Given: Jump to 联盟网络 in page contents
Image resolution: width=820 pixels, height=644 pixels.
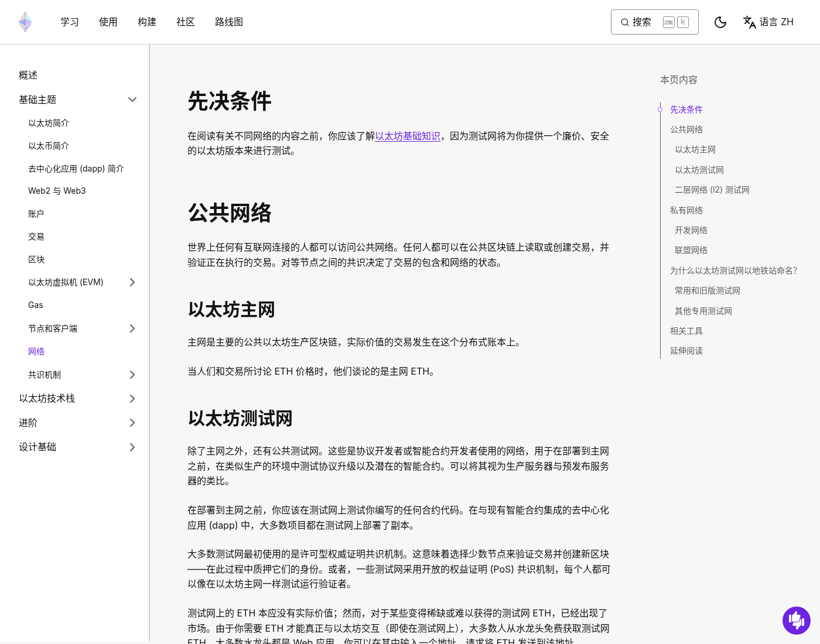Looking at the screenshot, I should pos(691,250).
